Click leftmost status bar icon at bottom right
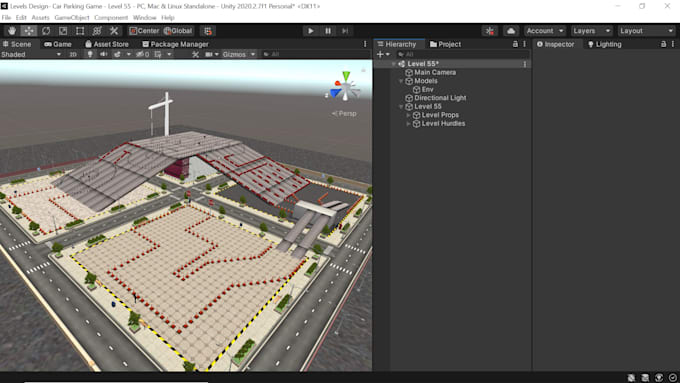 pyautogui.click(x=631, y=378)
